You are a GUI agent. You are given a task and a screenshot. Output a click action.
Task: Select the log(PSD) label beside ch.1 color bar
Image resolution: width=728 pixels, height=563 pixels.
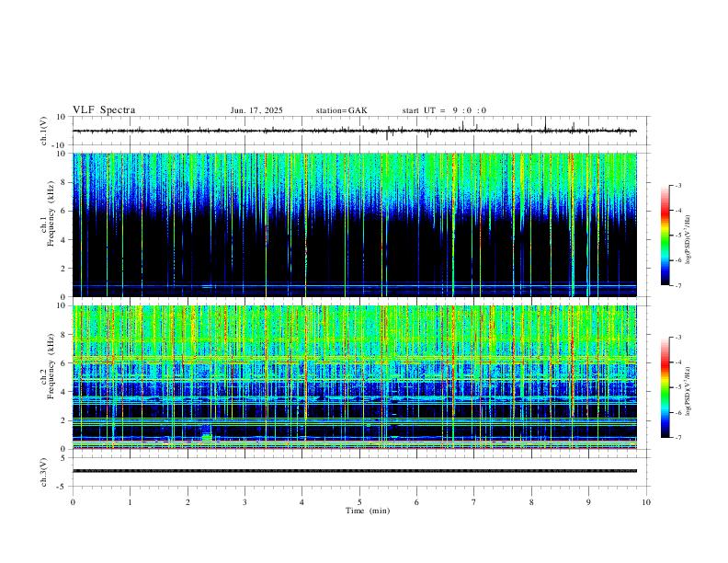tap(688, 239)
